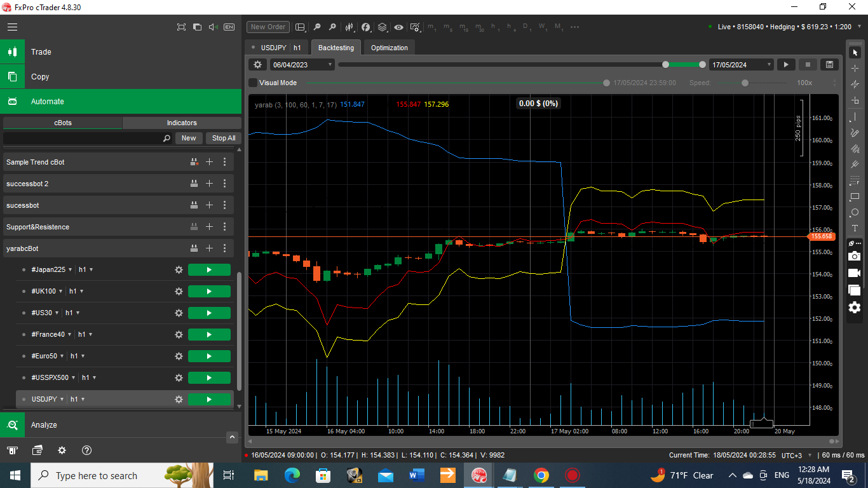This screenshot has height=488, width=868.
Task: Open the hamburger main menu
Action: (13, 27)
